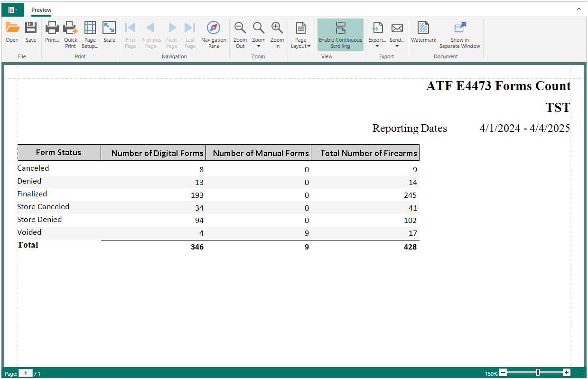Viewport: 588px width, 379px height.
Task: Select the Preview ribbon tab
Action: tap(41, 10)
